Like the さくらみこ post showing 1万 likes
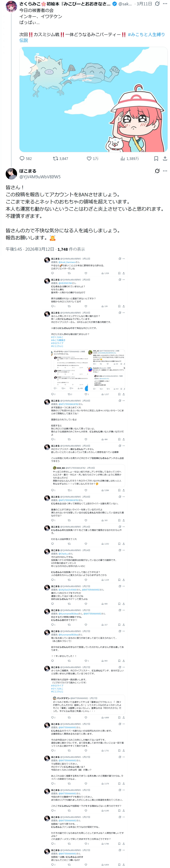170x868 pixels. click(92, 158)
